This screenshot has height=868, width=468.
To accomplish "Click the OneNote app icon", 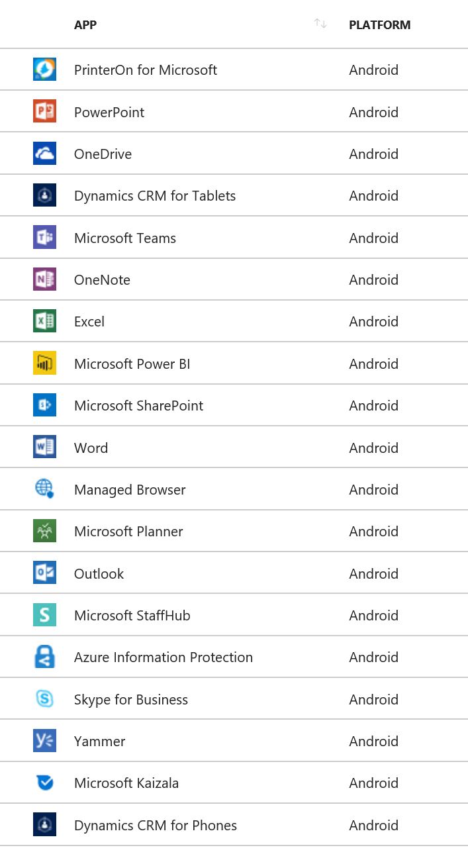I will pyautogui.click(x=44, y=279).
